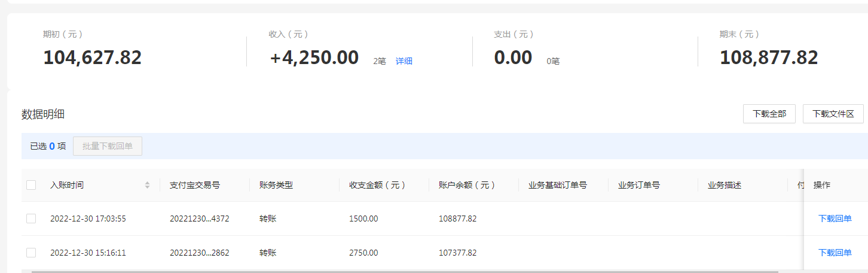The image size is (868, 273).
Task: Click the 支付宝交易号 column header
Action: click(x=195, y=185)
